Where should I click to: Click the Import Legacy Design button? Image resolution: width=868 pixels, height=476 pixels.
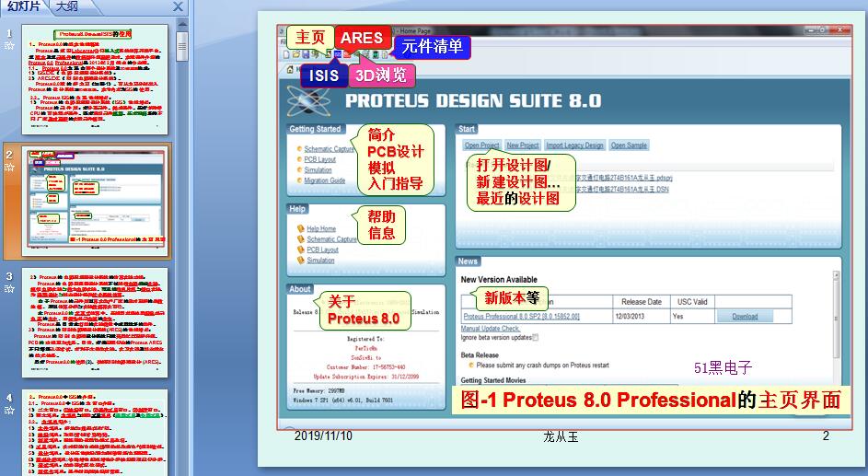(574, 145)
